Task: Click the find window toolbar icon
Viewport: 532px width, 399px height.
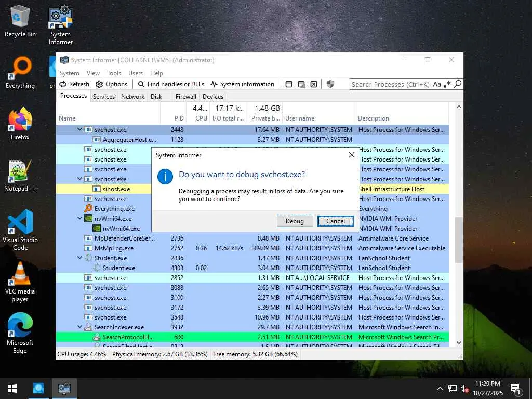Action: 289,84
